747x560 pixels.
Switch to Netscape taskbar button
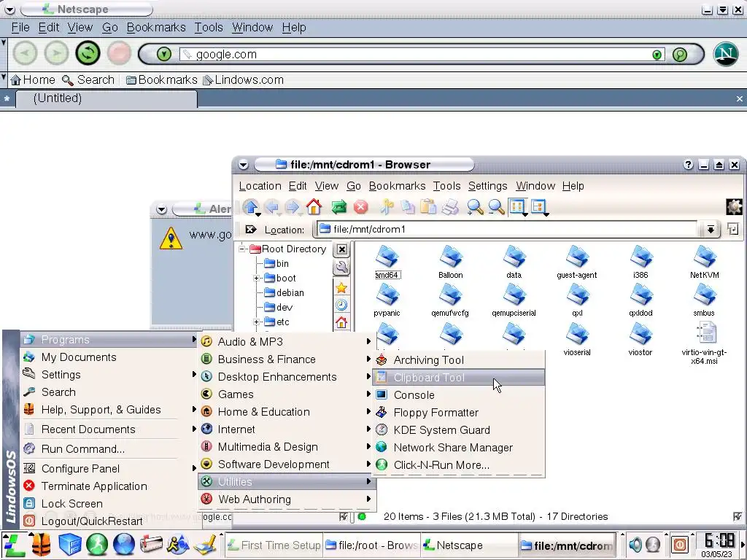pyautogui.click(x=469, y=545)
